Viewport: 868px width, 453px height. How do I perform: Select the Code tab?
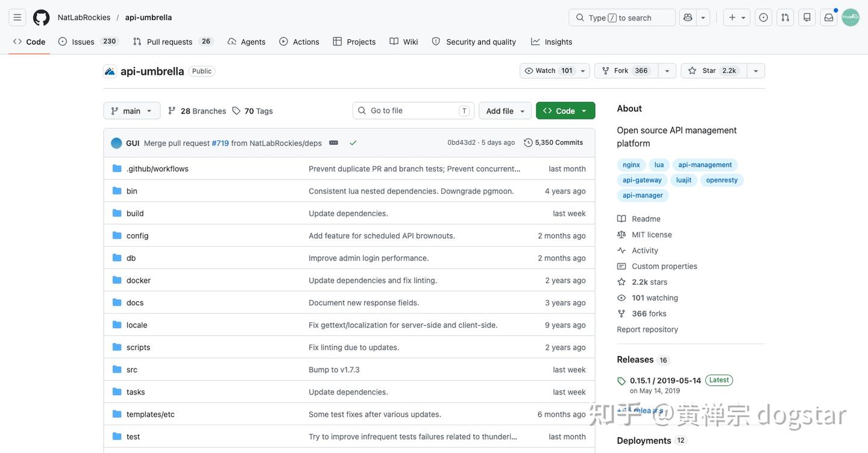pos(29,42)
